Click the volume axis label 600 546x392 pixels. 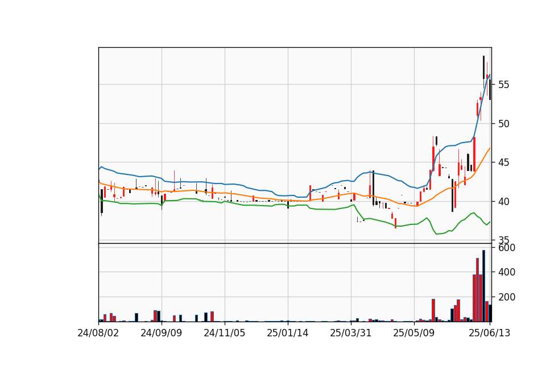[x=507, y=248]
